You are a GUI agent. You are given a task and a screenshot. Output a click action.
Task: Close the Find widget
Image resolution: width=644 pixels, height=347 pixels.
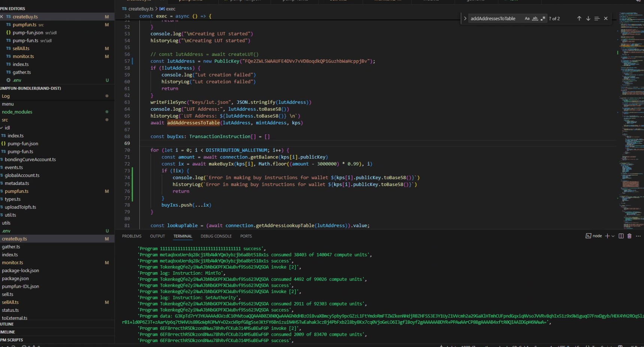pos(606,18)
